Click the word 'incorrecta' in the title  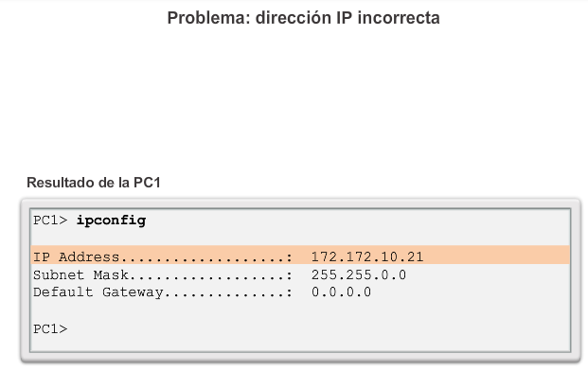(x=399, y=18)
